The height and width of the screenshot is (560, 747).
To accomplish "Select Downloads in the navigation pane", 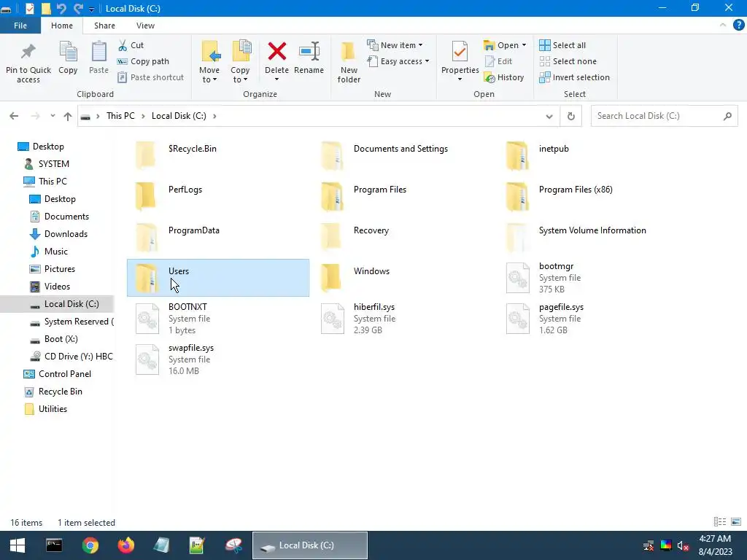I will (66, 234).
